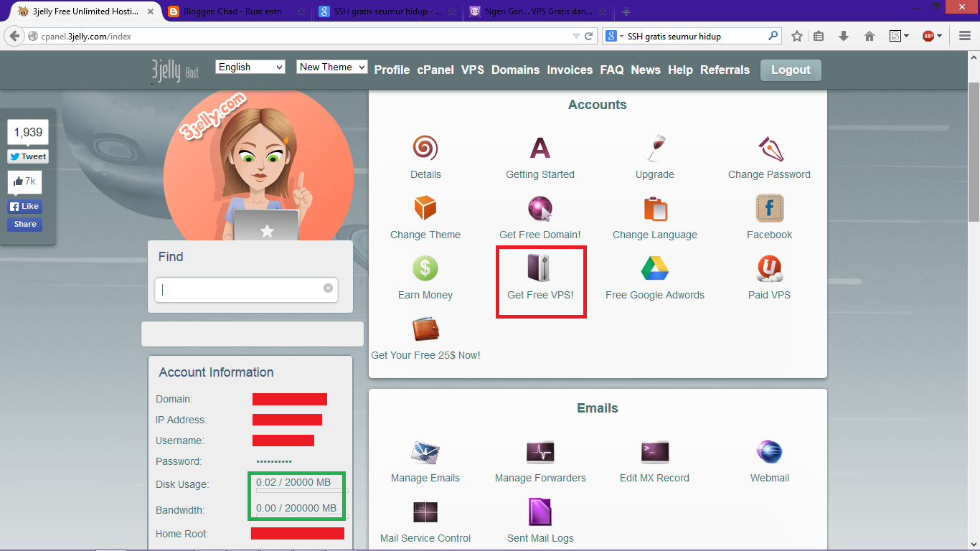Click the Disk Usage progress bar
Viewport: 980px width, 551px height.
pos(302,491)
